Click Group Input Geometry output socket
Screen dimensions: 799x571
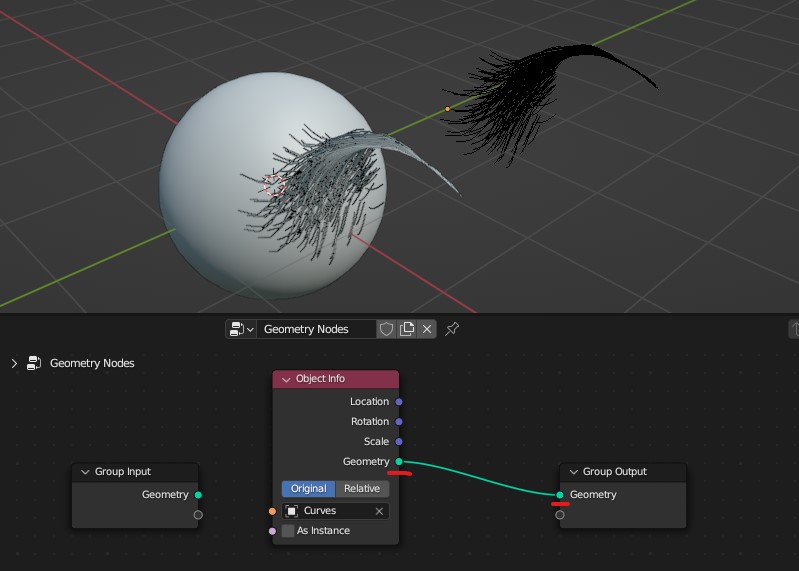(198, 495)
